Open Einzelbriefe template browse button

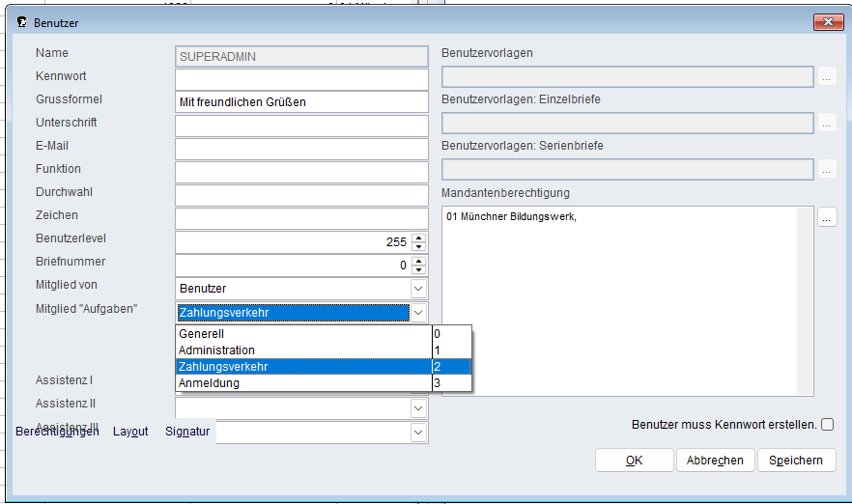pyautogui.click(x=827, y=124)
